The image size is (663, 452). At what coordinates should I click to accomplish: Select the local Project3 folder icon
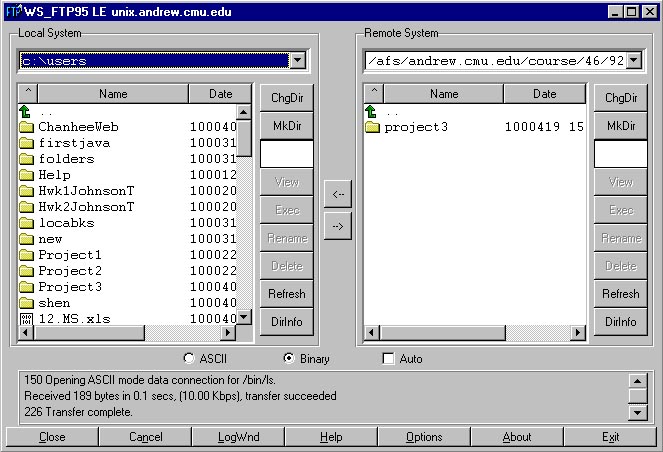26,287
